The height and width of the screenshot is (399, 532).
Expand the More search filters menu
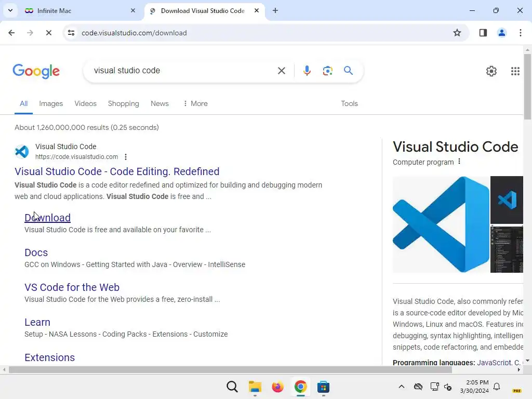click(195, 103)
